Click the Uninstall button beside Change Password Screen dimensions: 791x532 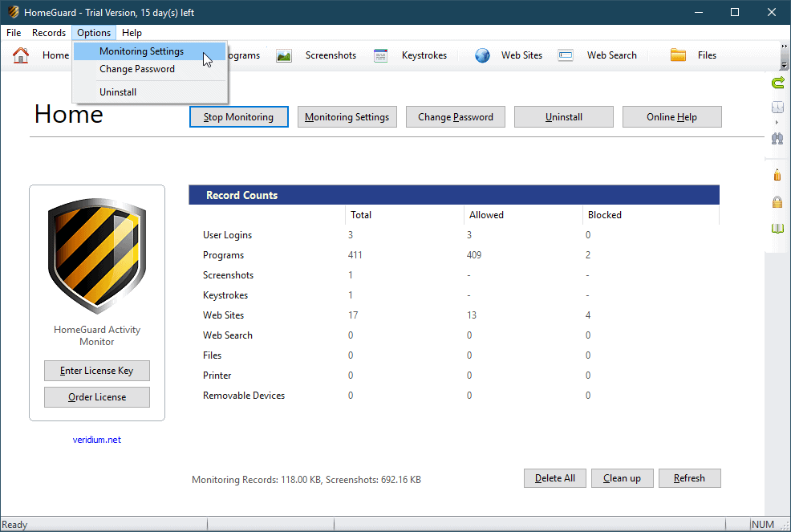(564, 117)
